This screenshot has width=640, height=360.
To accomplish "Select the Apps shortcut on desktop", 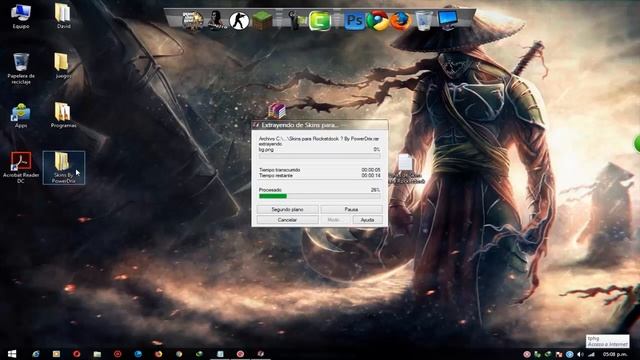I will (x=21, y=116).
